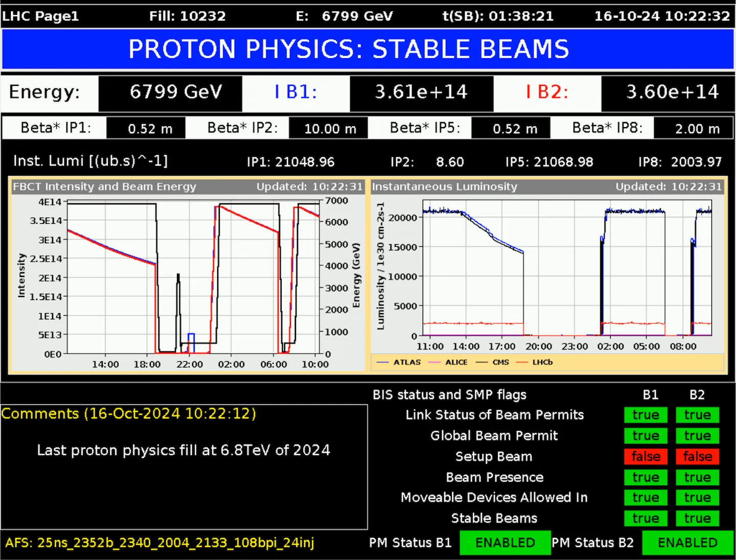Select the Beta* IP1 value 0.52 m
736x560 pixels.
click(146, 128)
